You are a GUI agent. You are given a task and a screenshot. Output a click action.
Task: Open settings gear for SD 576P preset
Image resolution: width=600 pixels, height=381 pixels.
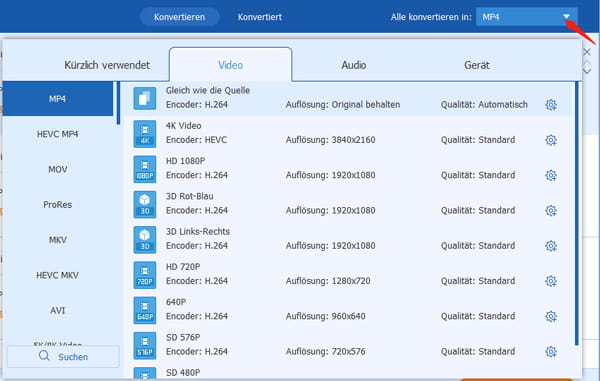tap(551, 352)
